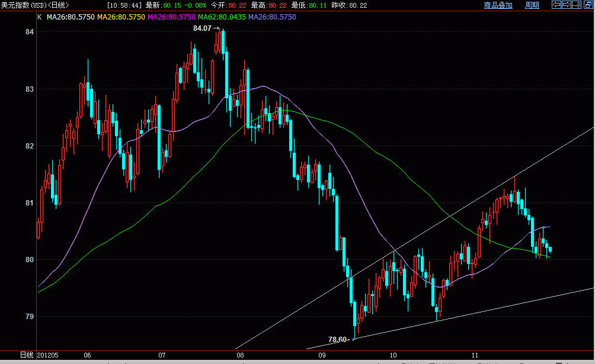
Task: Select the lavender MA26:80.5750 legend
Action: click(272, 17)
